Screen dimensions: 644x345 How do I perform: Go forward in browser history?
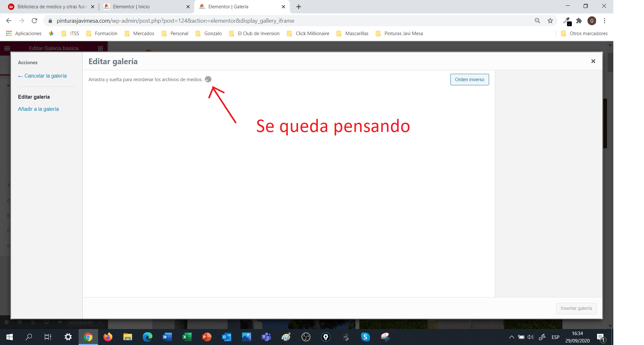click(21, 21)
